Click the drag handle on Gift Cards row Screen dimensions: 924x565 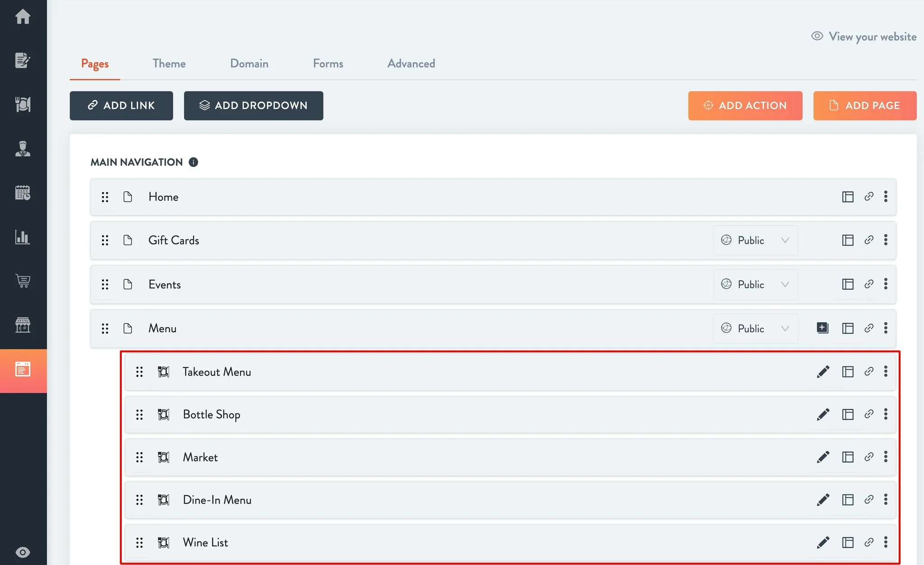[x=105, y=240]
